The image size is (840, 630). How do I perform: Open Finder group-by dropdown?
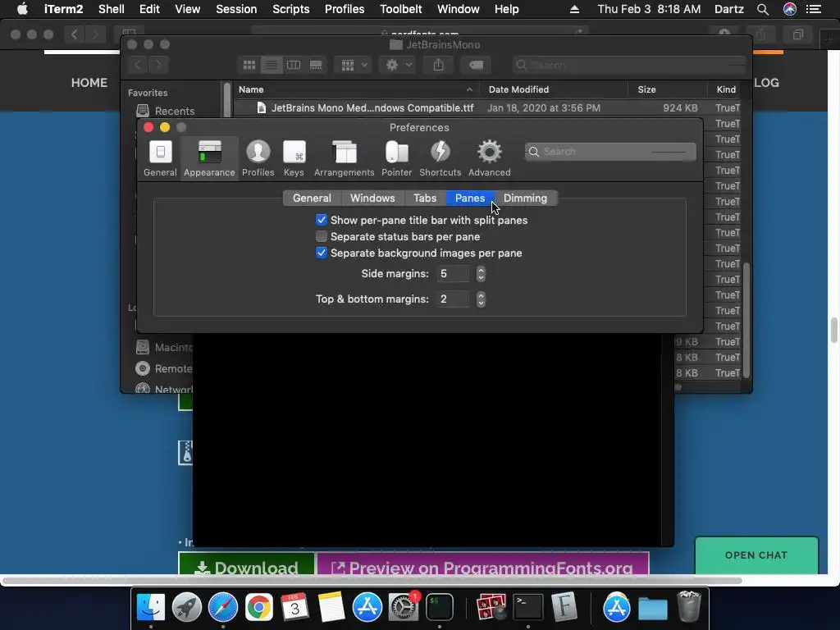click(353, 65)
